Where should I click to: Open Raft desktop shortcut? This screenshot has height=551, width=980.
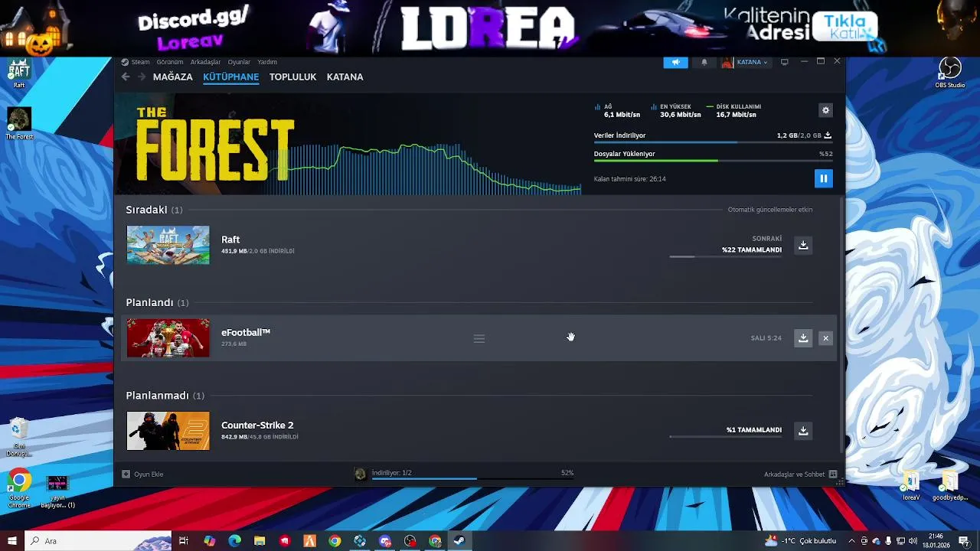tap(19, 74)
